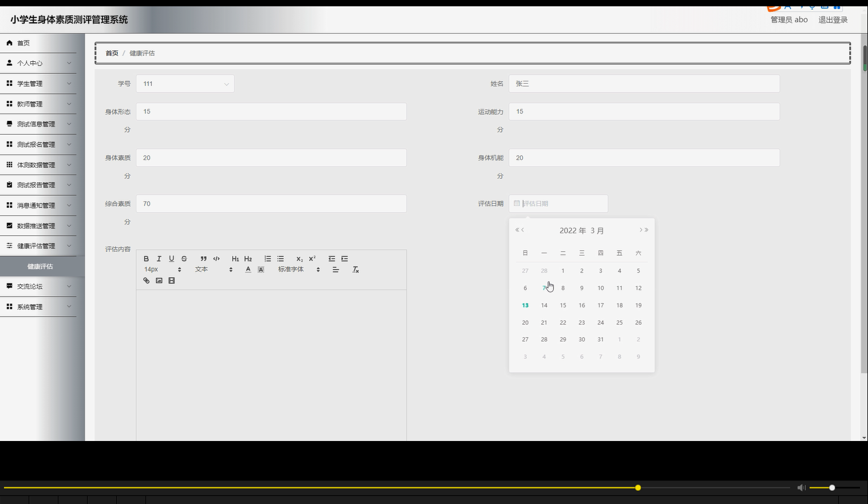This screenshot has height=504, width=868.
Task: Insert a bulleted list
Action: pos(281,259)
